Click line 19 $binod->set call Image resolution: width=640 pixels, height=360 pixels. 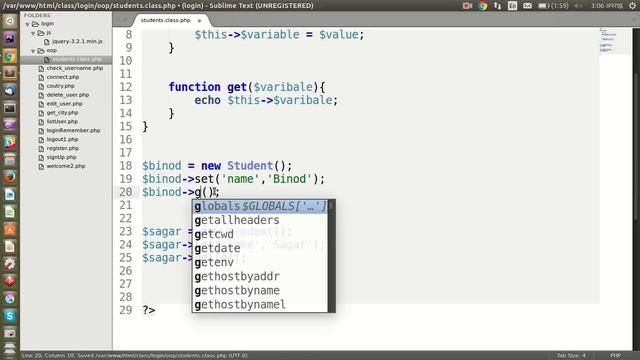pos(233,179)
